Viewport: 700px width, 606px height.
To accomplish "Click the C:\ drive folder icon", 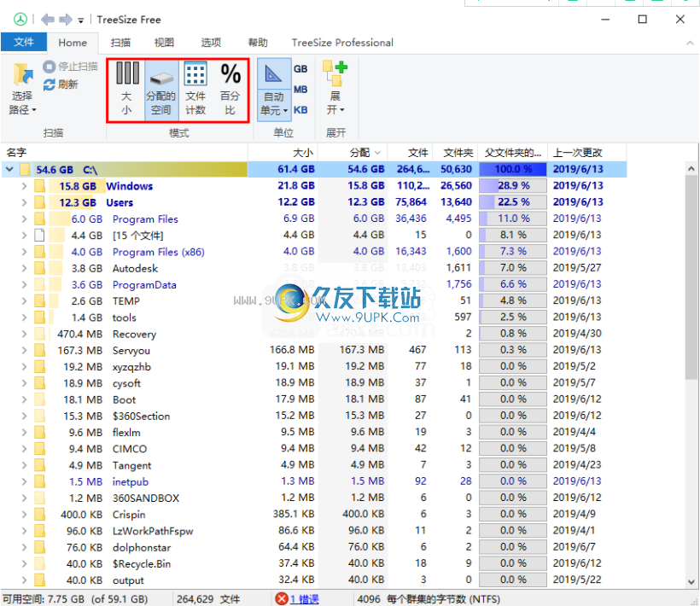I will pyautogui.click(x=25, y=170).
